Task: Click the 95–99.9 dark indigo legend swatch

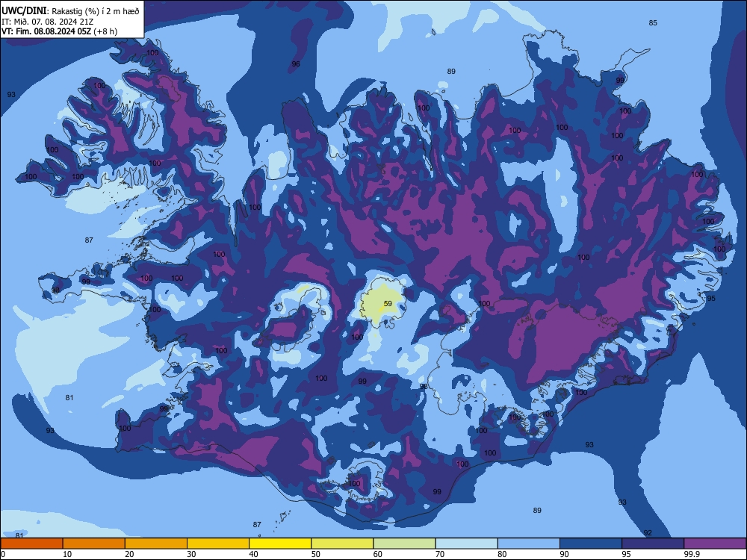Action: (653, 544)
